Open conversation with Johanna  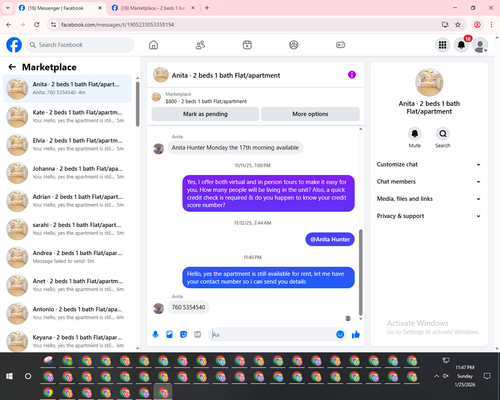click(68, 173)
